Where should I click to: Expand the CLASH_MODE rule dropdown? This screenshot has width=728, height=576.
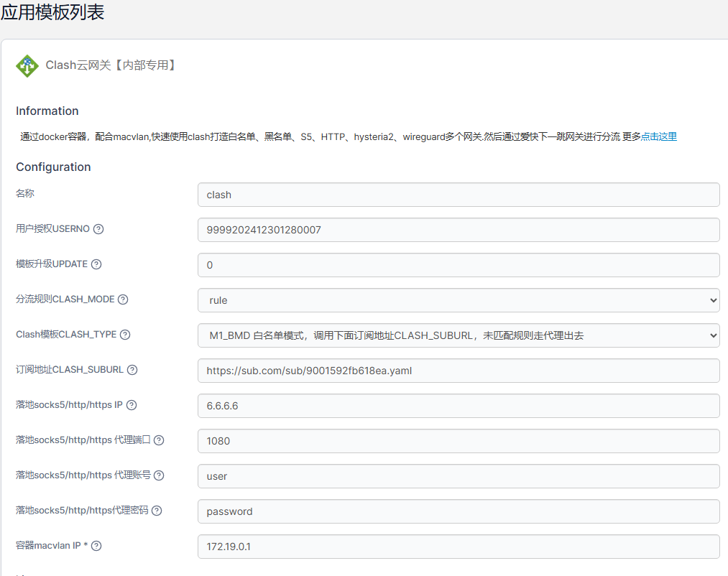point(459,300)
